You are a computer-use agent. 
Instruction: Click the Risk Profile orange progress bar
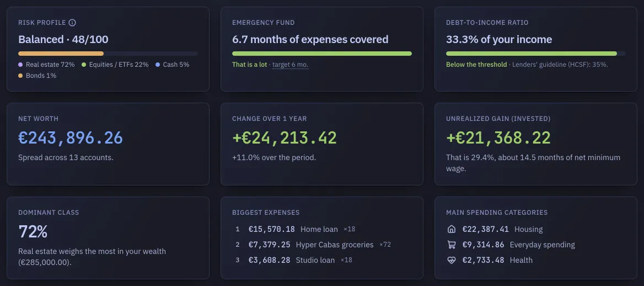[61, 54]
